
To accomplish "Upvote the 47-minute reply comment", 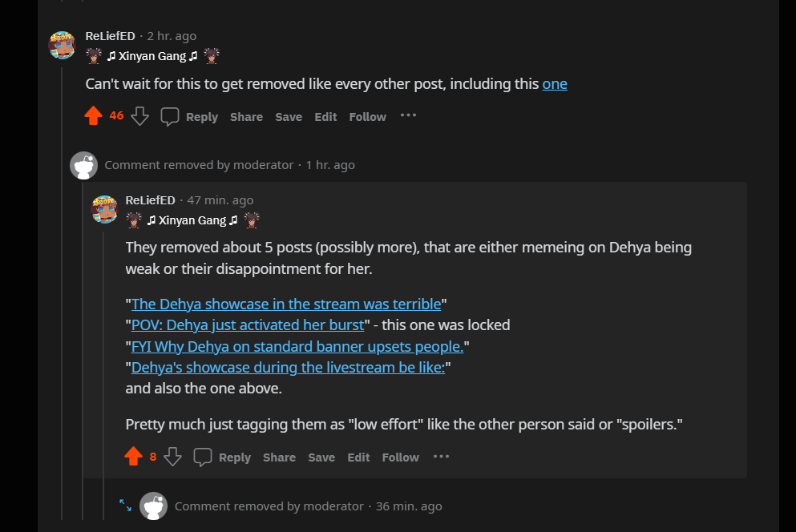I will point(134,456).
